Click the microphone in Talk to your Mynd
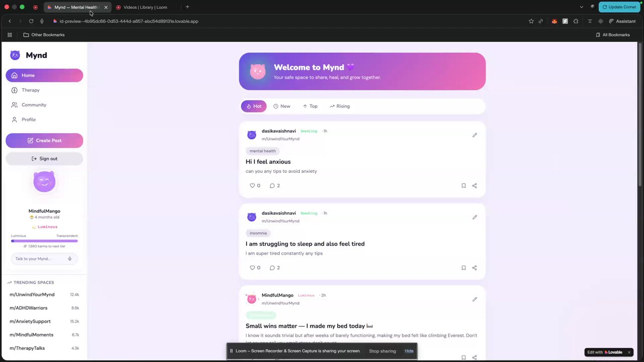Viewport: 644px width, 362px height. coord(69,259)
